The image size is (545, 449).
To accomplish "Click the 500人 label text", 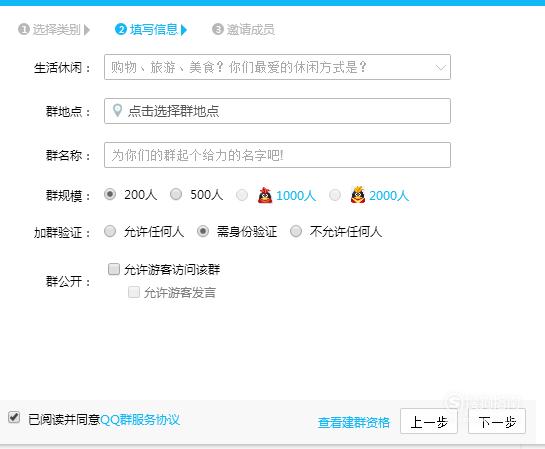I will pos(206,195).
